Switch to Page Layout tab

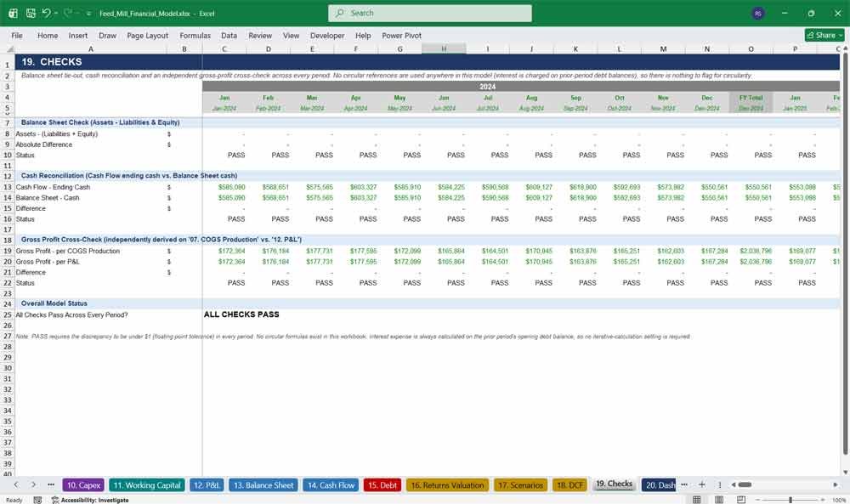[x=147, y=35]
